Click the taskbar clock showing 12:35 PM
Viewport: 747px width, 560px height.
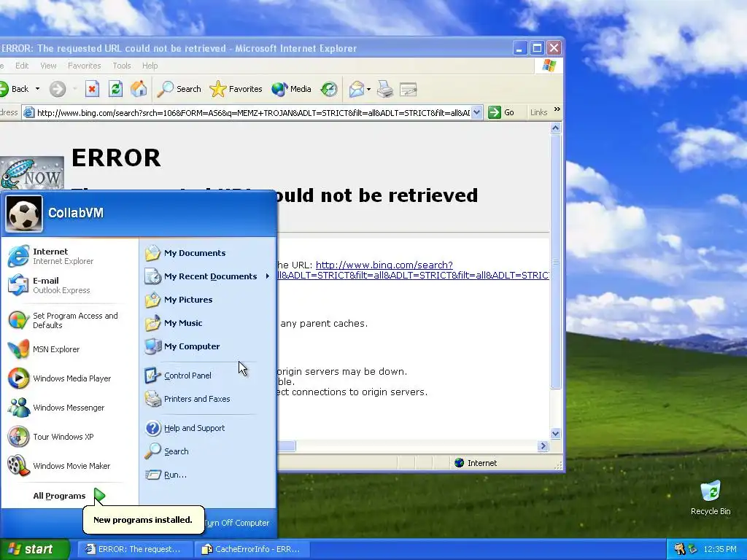coord(720,549)
